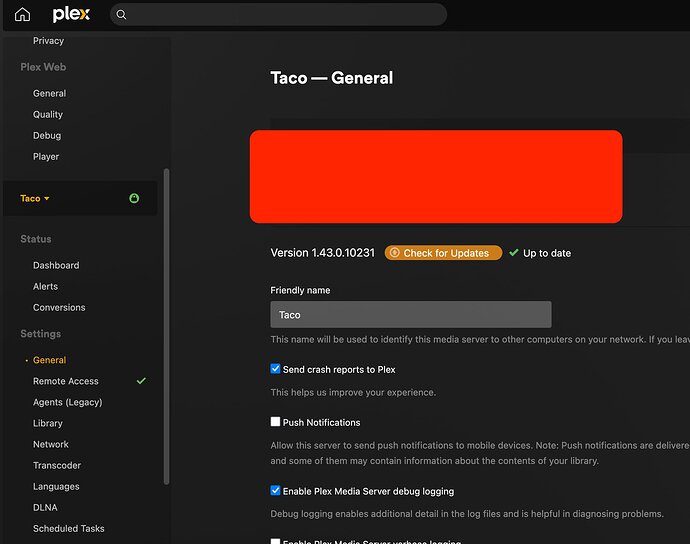This screenshot has height=544, width=690.
Task: Click the Version 1.43.0.10231 text
Action: click(323, 253)
